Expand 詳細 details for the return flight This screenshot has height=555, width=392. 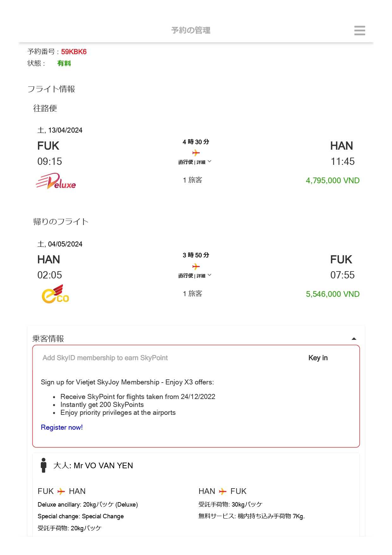coord(204,276)
